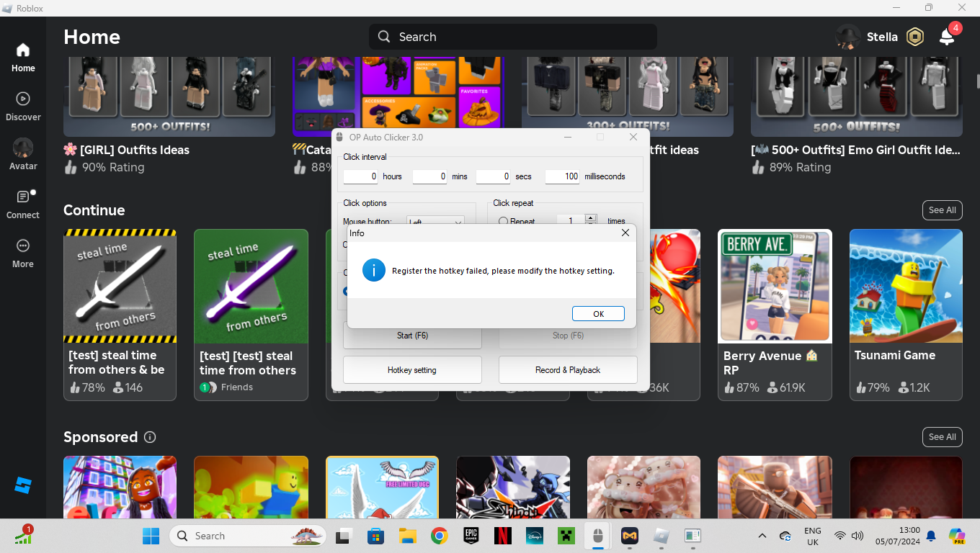980x553 pixels.
Task: Click See All beside the Sponsored heading
Action: point(943,437)
